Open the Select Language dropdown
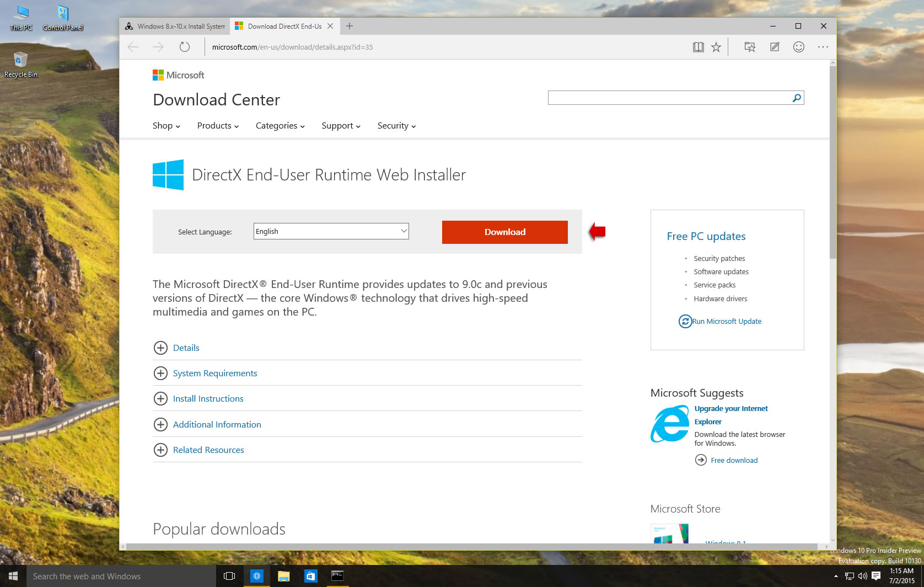Viewport: 924px width, 587px height. [331, 231]
